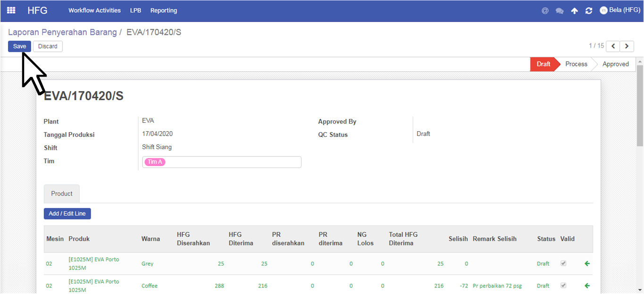Go to previous record with left chevron
The height and width of the screenshot is (294, 644).
point(613,46)
